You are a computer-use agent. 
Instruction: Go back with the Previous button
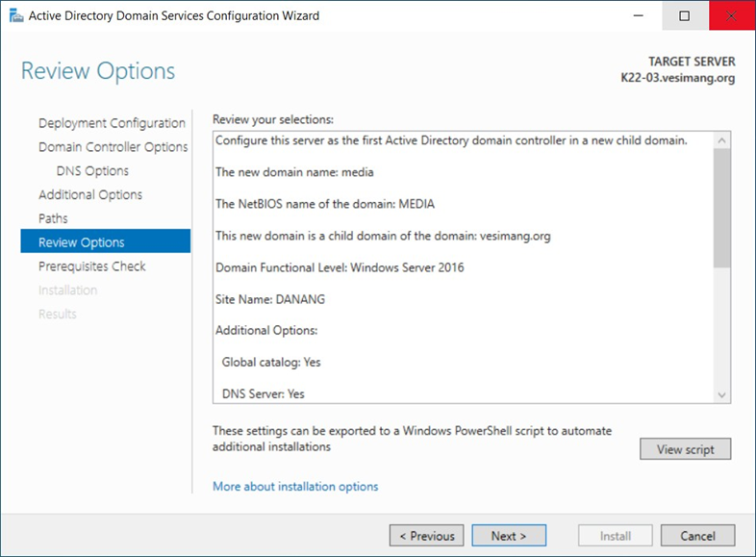click(427, 536)
